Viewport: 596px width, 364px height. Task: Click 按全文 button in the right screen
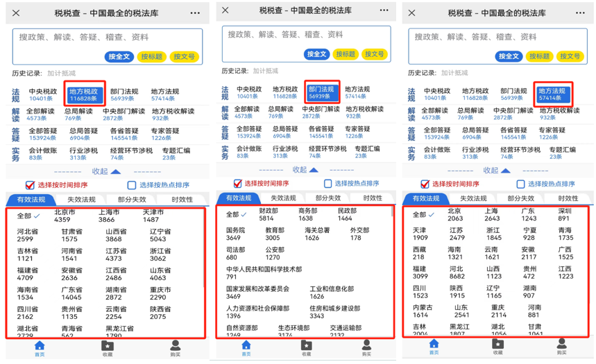click(x=509, y=56)
